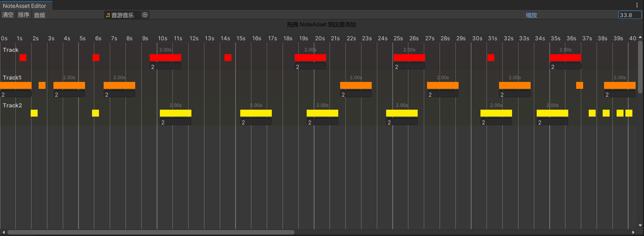644x236 pixels.
Task: Click duration field under orange note at 22s
Action: point(356,94)
